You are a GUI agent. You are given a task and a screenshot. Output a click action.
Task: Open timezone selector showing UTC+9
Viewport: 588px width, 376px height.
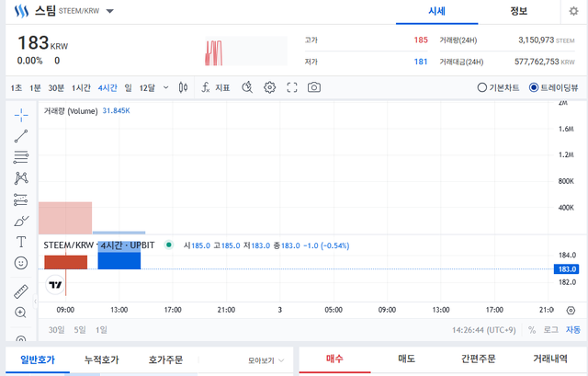point(484,330)
